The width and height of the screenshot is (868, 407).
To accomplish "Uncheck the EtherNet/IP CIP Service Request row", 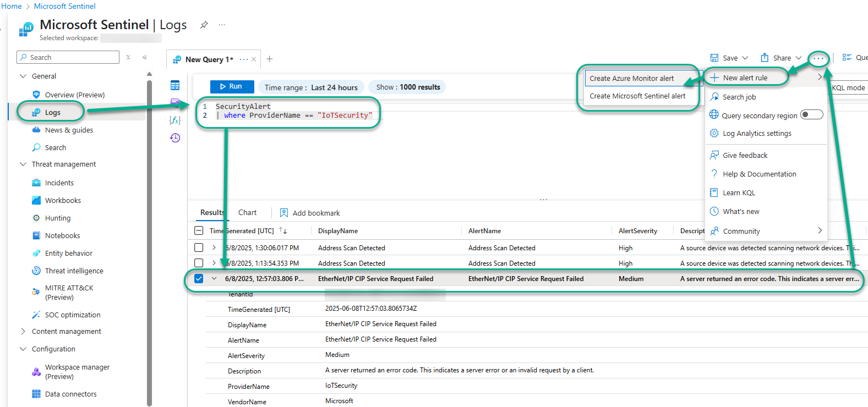I will (199, 279).
